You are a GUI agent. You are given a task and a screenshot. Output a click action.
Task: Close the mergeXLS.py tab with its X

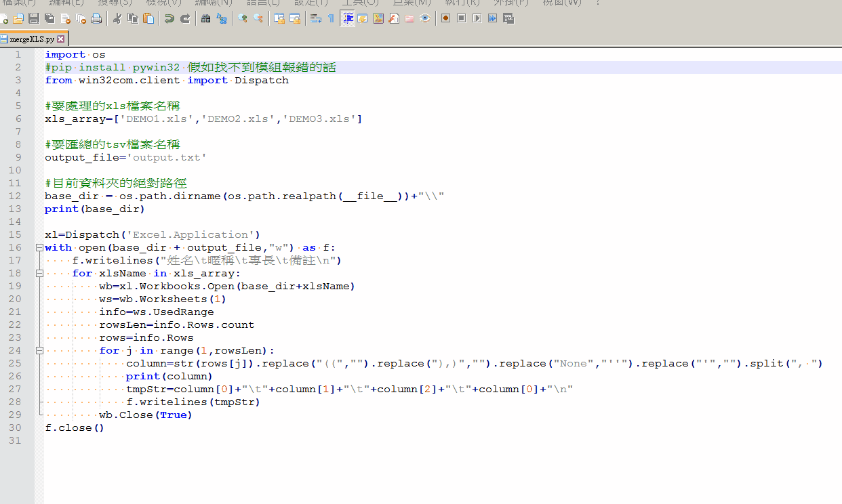coord(61,39)
